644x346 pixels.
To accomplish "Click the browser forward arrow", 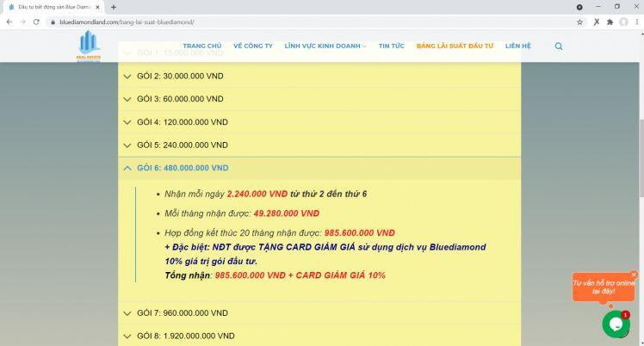I will [22, 22].
